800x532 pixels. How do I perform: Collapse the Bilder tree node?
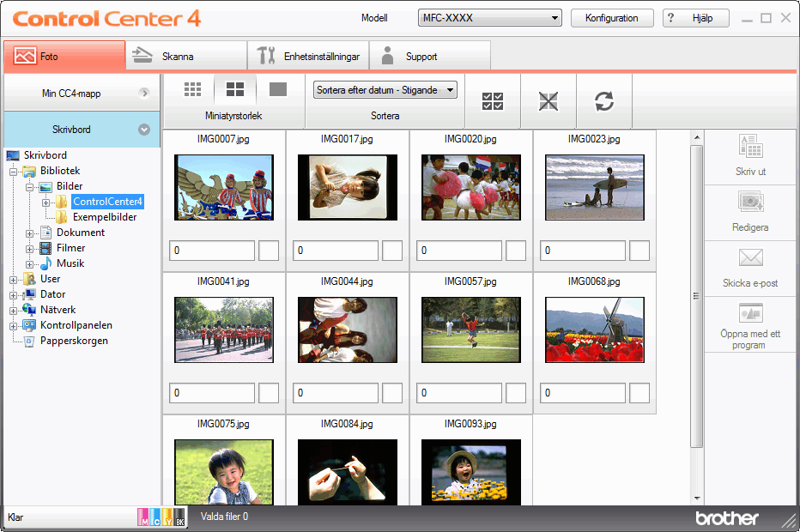click(x=29, y=187)
